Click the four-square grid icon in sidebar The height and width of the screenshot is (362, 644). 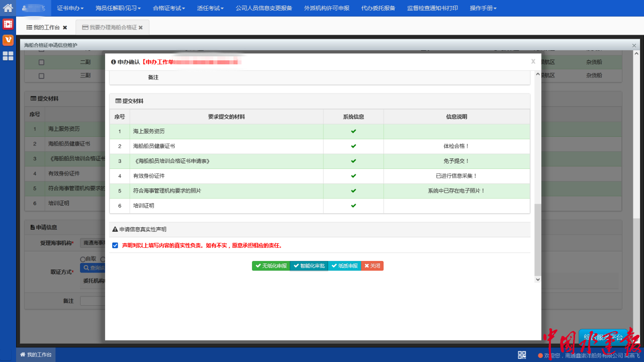click(x=8, y=56)
